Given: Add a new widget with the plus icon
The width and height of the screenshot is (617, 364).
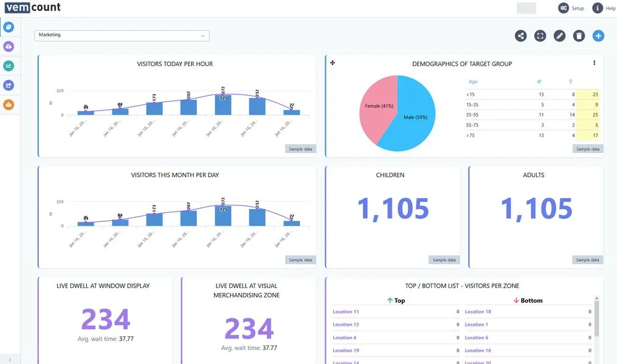Looking at the screenshot, I should 598,36.
